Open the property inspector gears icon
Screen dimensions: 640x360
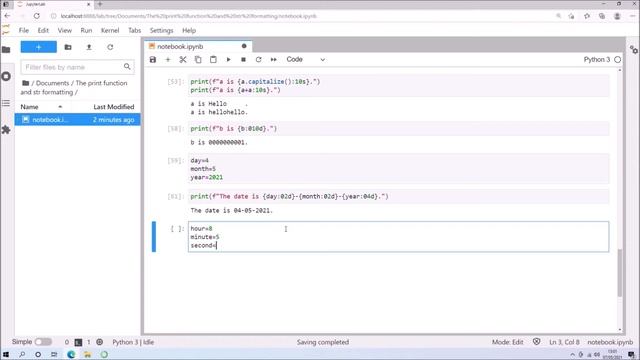tap(633, 50)
